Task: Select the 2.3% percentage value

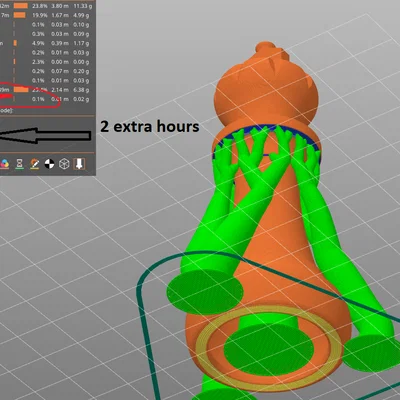Action: pyautogui.click(x=38, y=62)
